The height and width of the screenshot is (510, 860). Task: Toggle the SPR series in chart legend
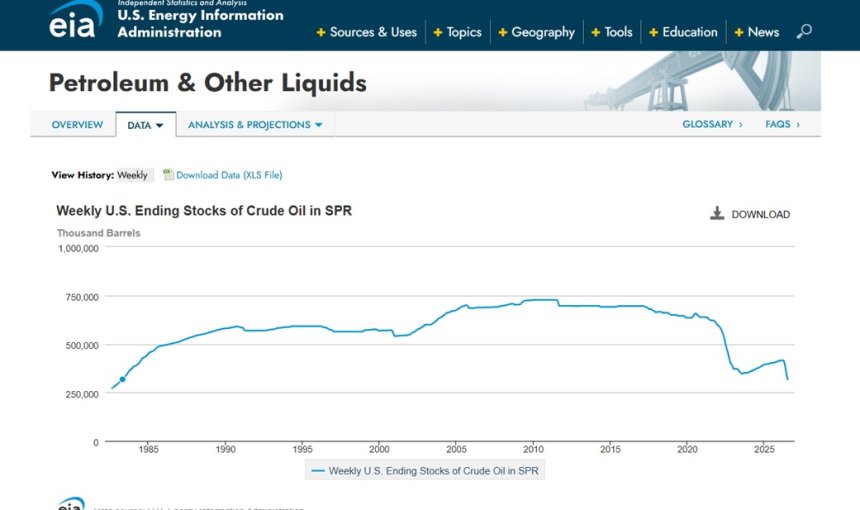pyautogui.click(x=425, y=471)
